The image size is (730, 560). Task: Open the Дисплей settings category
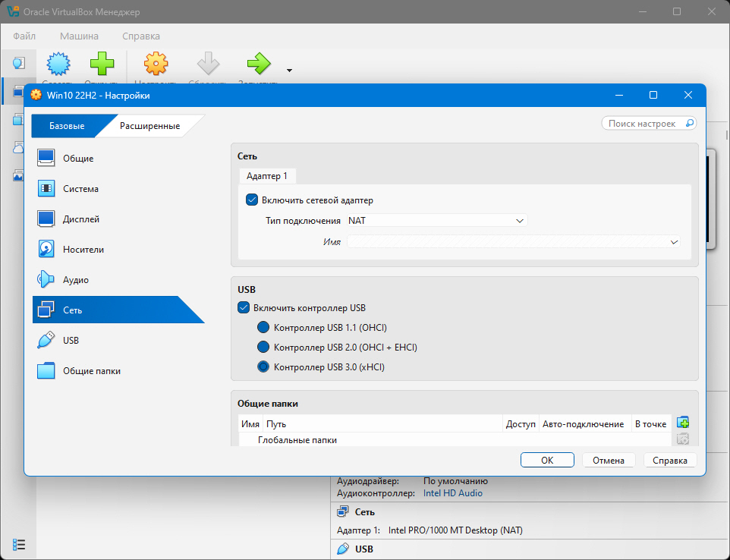(118, 219)
